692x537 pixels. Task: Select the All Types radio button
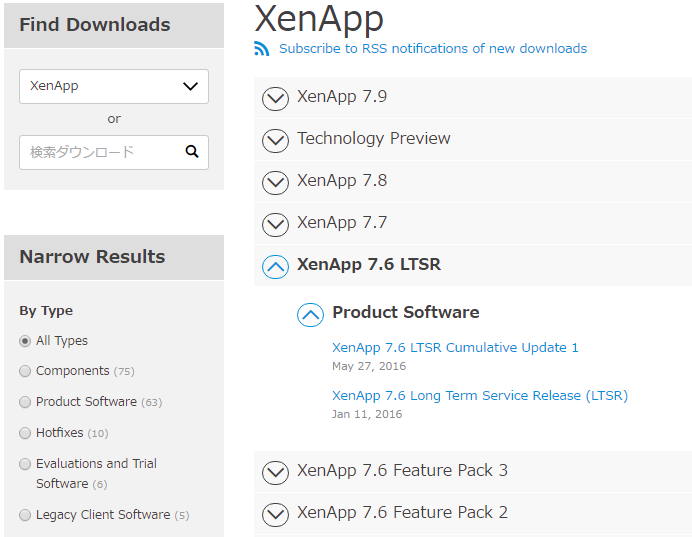pos(25,341)
